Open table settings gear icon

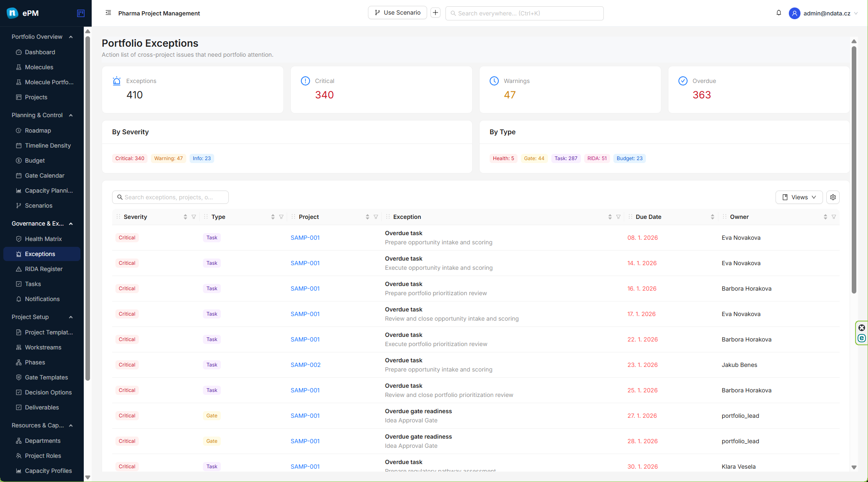pos(833,197)
